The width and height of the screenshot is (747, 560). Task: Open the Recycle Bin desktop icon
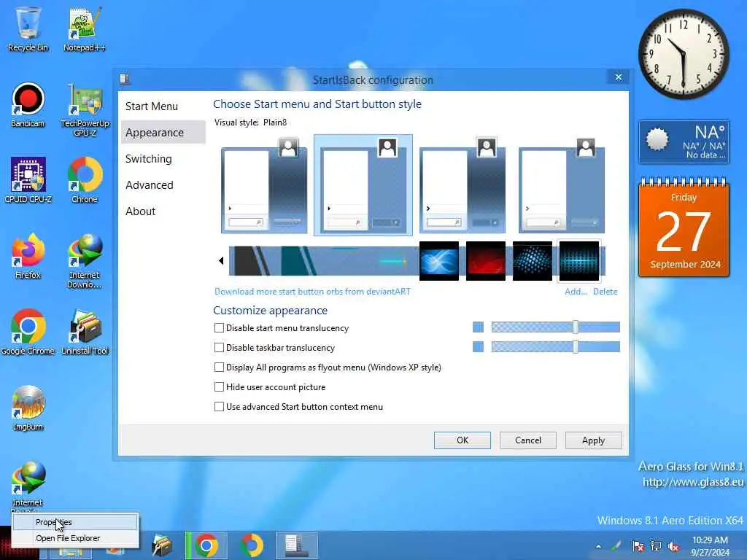(28, 28)
